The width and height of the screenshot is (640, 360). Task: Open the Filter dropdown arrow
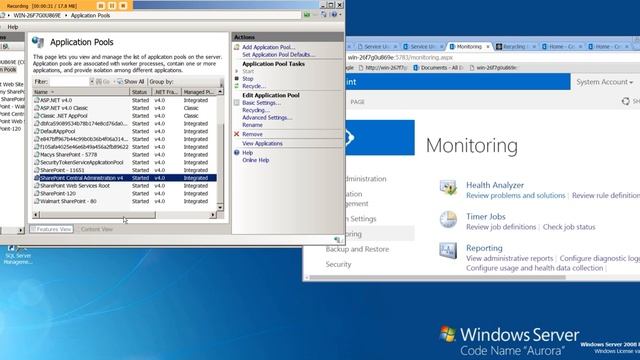point(92,82)
